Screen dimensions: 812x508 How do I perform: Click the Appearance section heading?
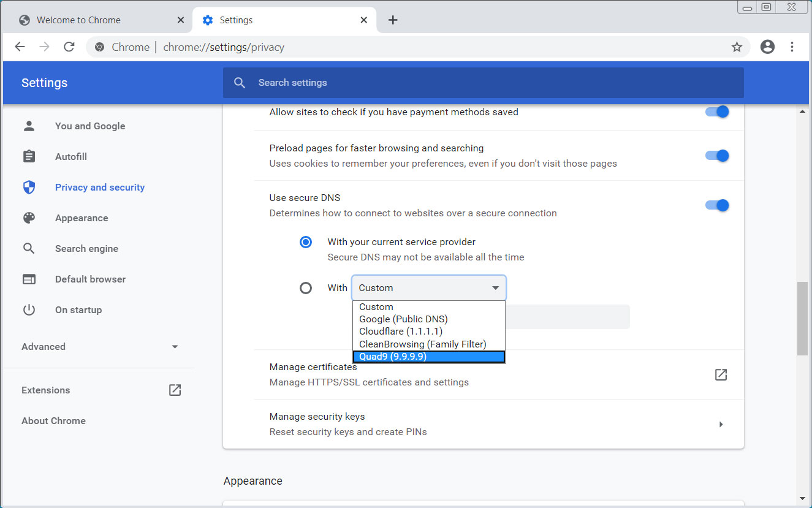point(253,481)
